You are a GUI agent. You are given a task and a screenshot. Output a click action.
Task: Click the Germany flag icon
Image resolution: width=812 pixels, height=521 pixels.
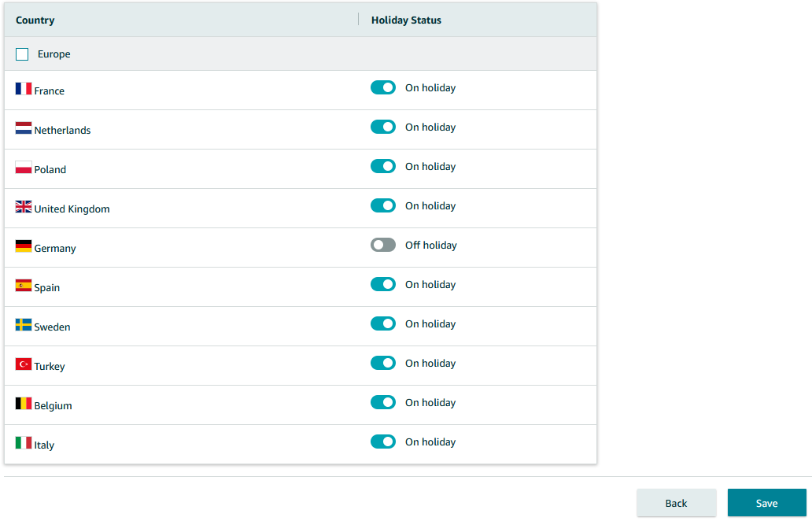(x=24, y=246)
